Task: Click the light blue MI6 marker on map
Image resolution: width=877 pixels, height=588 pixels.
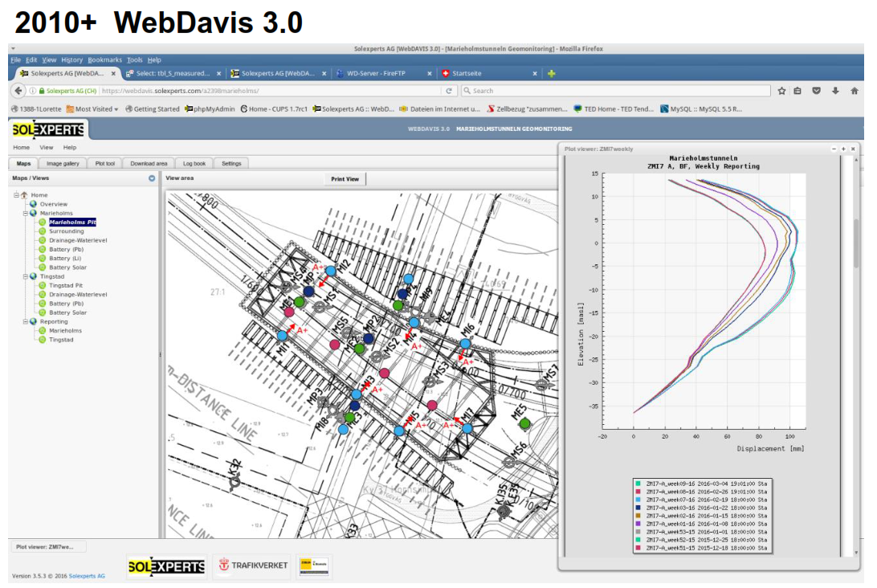Action: (x=465, y=344)
